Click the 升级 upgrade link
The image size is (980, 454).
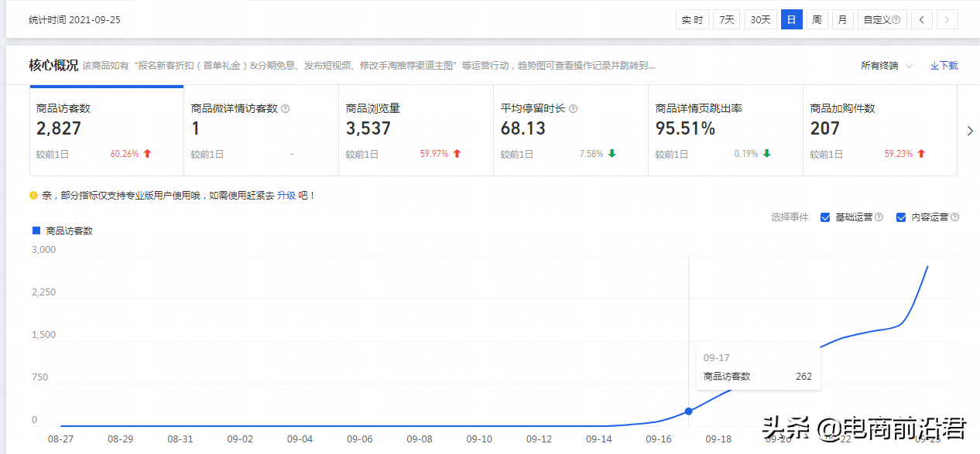[286, 196]
